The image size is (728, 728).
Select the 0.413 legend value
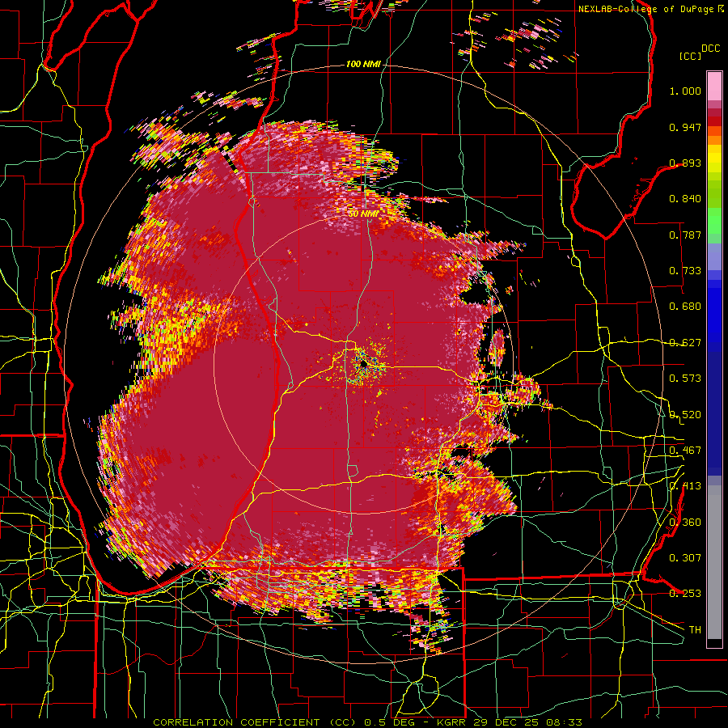pyautogui.click(x=685, y=486)
